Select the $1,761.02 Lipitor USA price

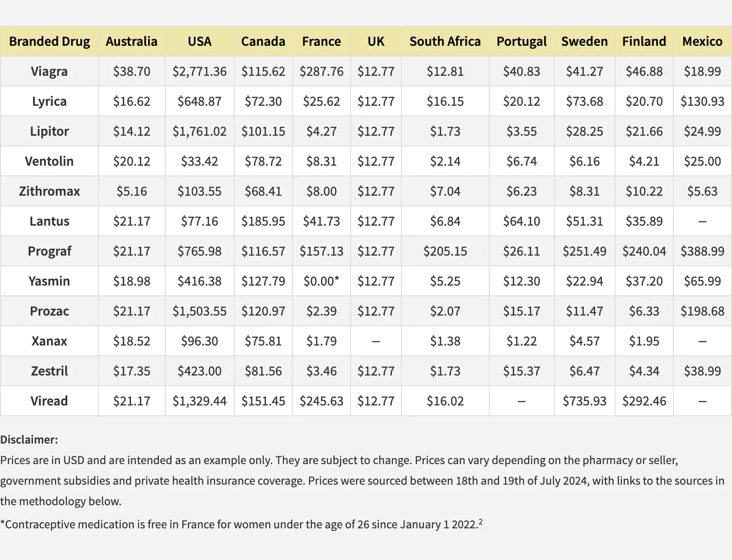(199, 131)
